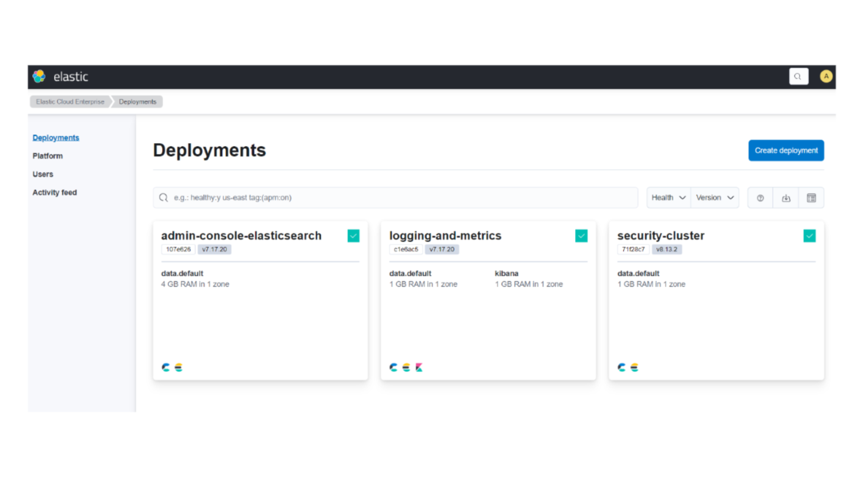
Task: Click cloud icon on logging-and-metrics card
Action: pos(393,367)
